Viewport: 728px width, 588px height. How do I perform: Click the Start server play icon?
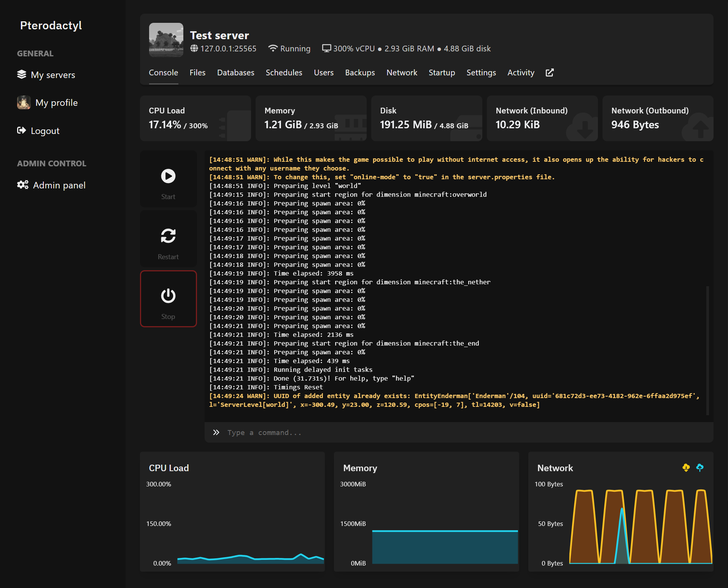click(168, 176)
